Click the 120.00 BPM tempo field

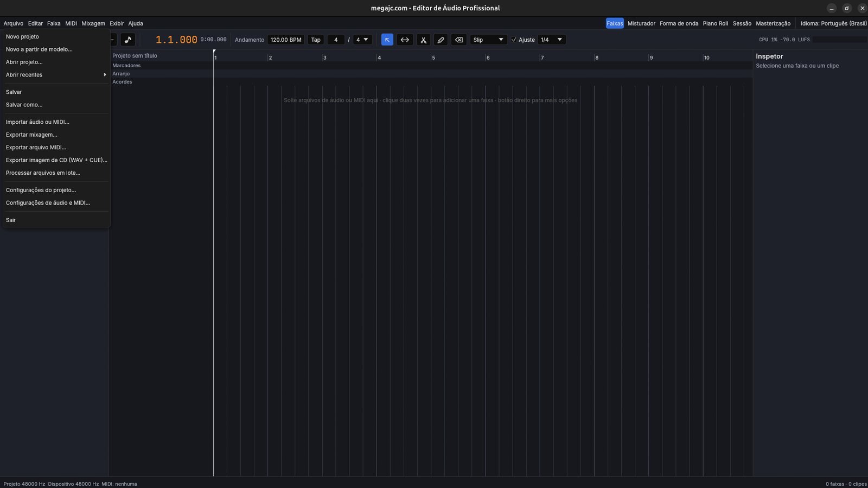click(286, 40)
